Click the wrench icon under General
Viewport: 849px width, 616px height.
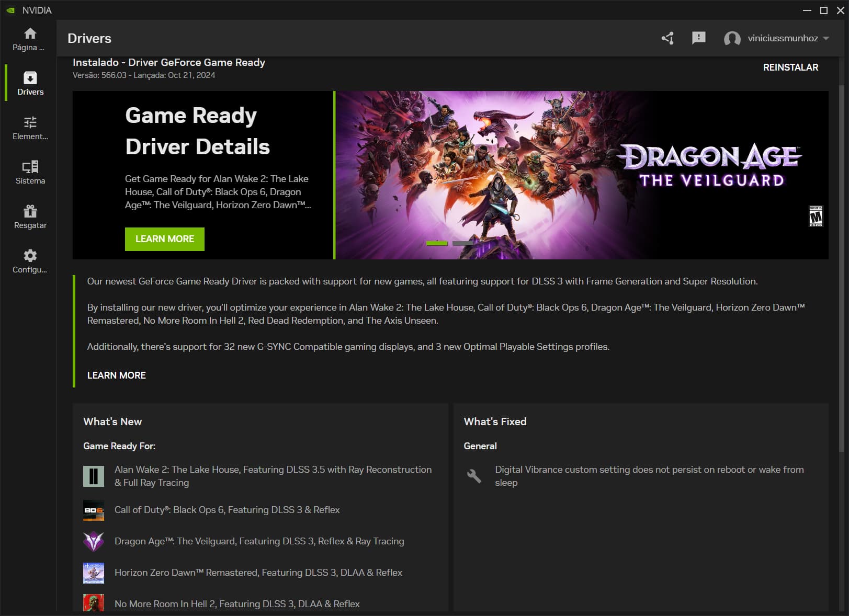click(474, 476)
